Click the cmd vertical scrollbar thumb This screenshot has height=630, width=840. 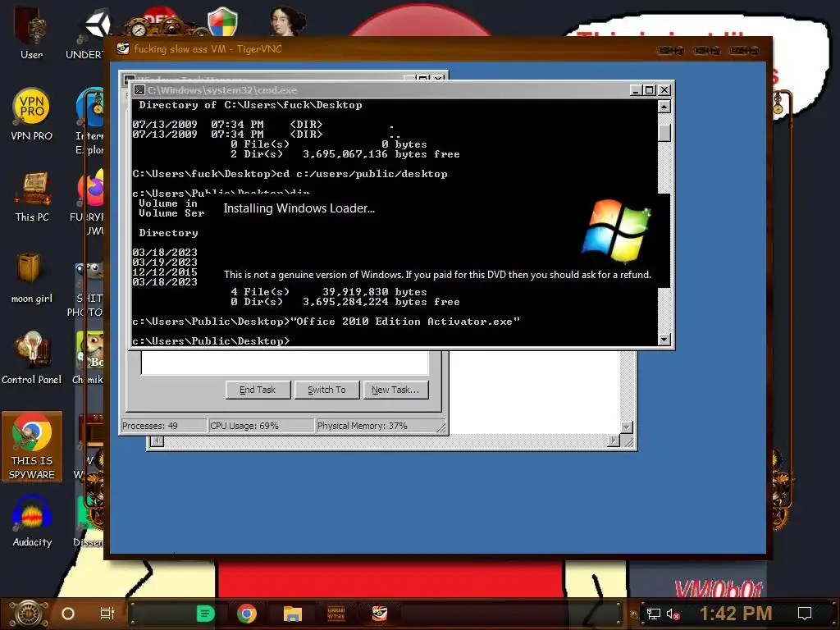click(664, 133)
